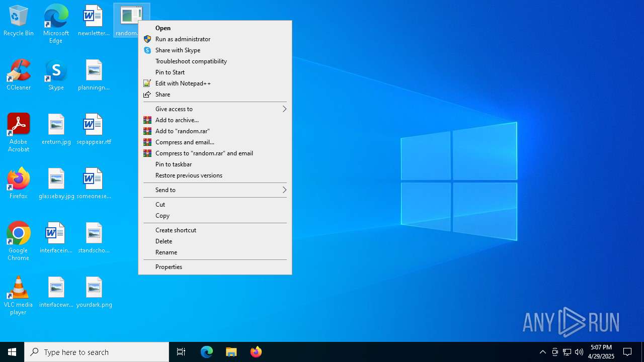Screen dimensions: 644x362
Task: Select Pin to taskbar
Action: click(215, 164)
